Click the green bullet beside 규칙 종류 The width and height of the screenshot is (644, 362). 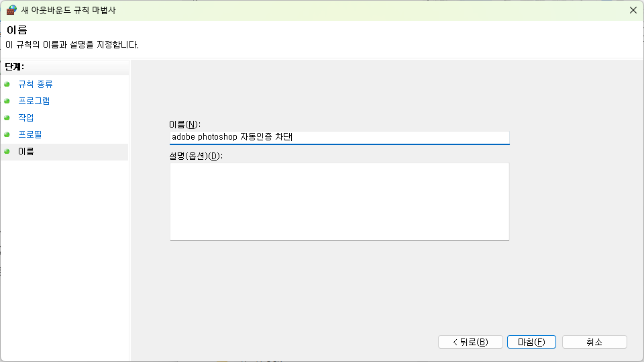pyautogui.click(x=7, y=85)
